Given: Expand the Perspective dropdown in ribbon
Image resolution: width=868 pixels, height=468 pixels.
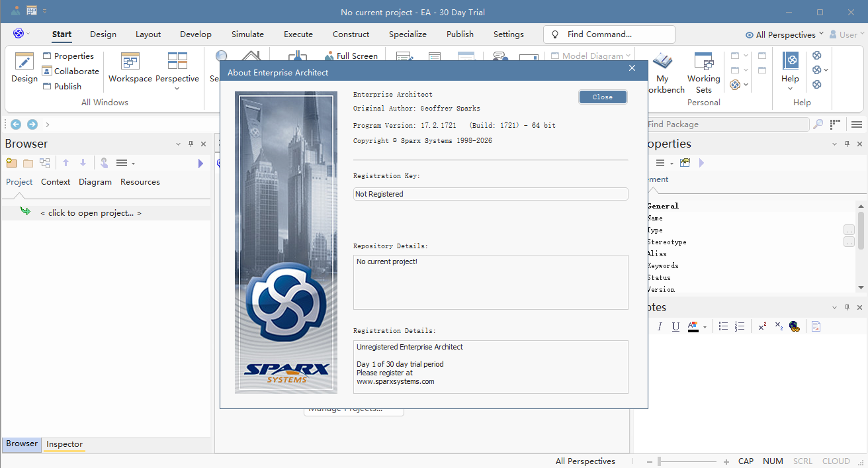Looking at the screenshot, I should coord(177,89).
